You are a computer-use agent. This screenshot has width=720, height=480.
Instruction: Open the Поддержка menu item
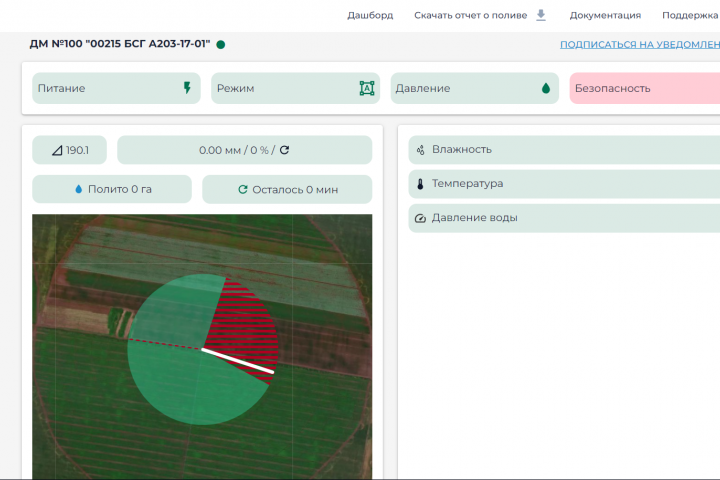(690, 15)
